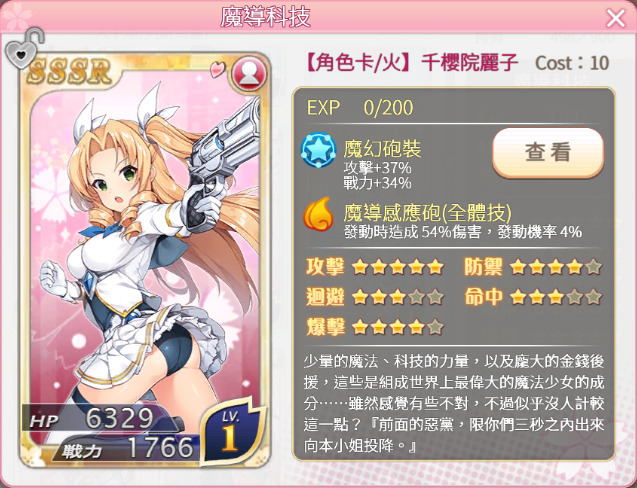Click the SSSR rarity badge
Image resolution: width=637 pixels, height=488 pixels.
pos(70,72)
